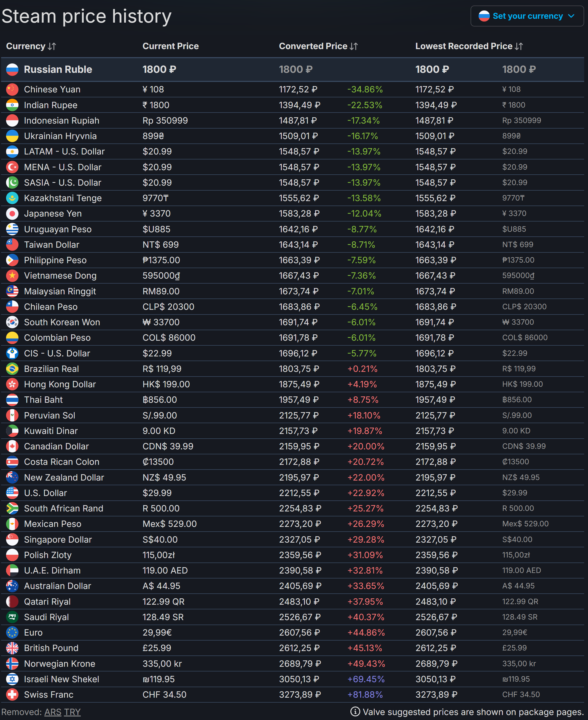
Task: Click the SASIA - U.S. Dollar row name
Action: tap(63, 183)
